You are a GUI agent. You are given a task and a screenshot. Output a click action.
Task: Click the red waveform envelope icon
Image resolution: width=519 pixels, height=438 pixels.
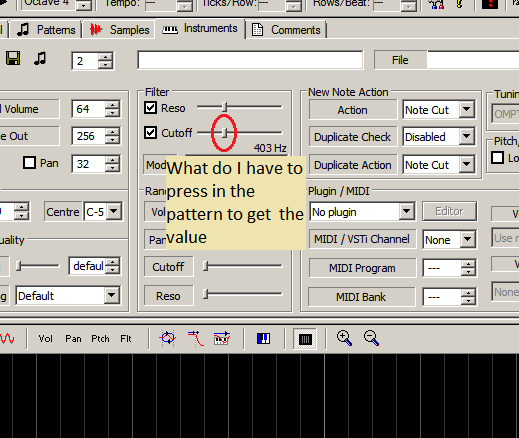point(7,339)
